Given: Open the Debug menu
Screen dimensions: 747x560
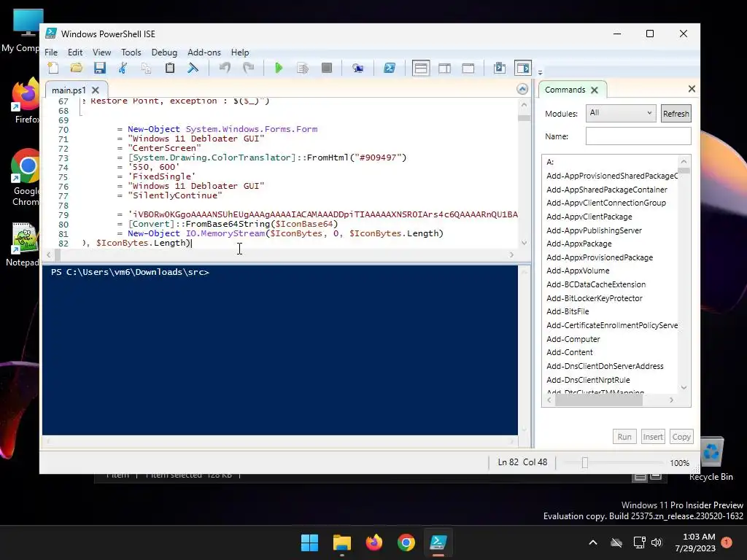Looking at the screenshot, I should click(164, 52).
